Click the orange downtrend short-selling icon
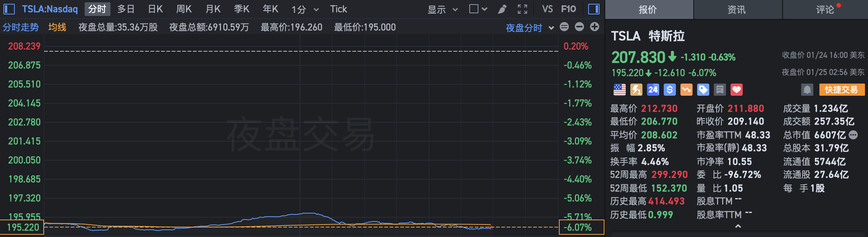This screenshot has height=237, width=868. 687,90
